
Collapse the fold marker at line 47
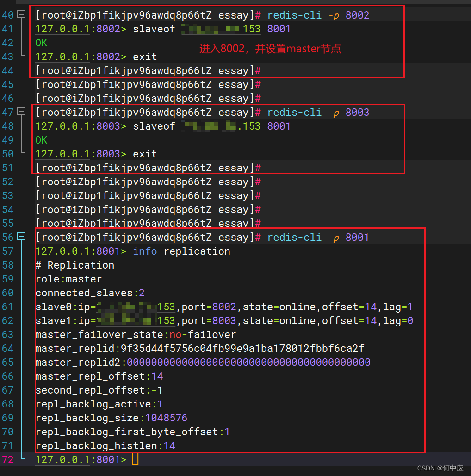pos(21,112)
